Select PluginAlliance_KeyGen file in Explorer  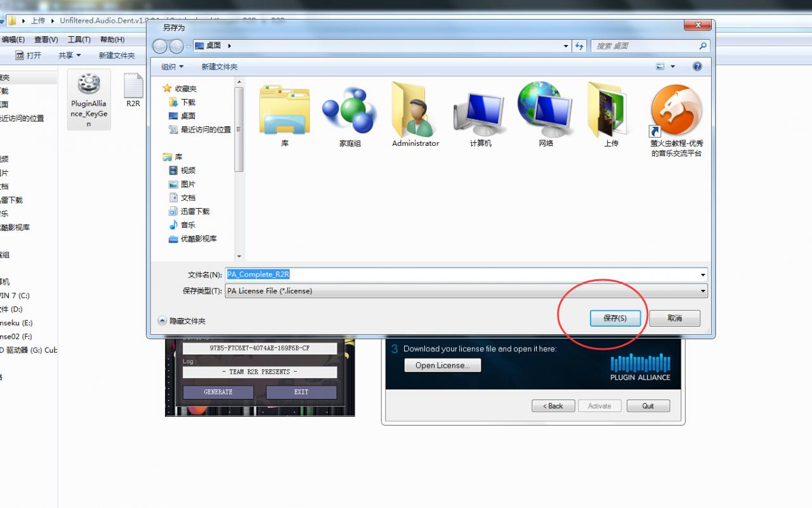89,99
